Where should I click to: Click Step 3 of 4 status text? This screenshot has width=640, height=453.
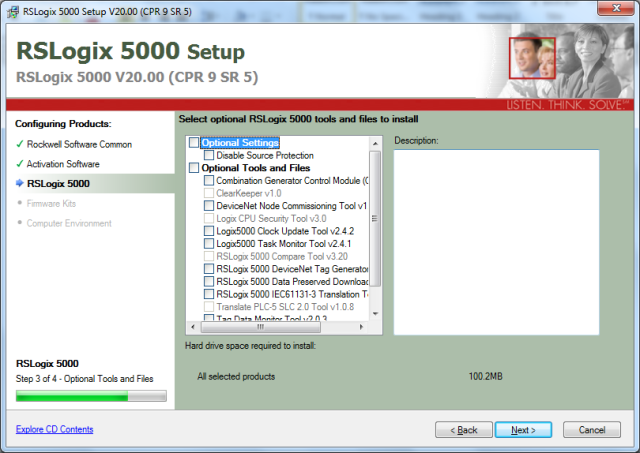point(84,379)
